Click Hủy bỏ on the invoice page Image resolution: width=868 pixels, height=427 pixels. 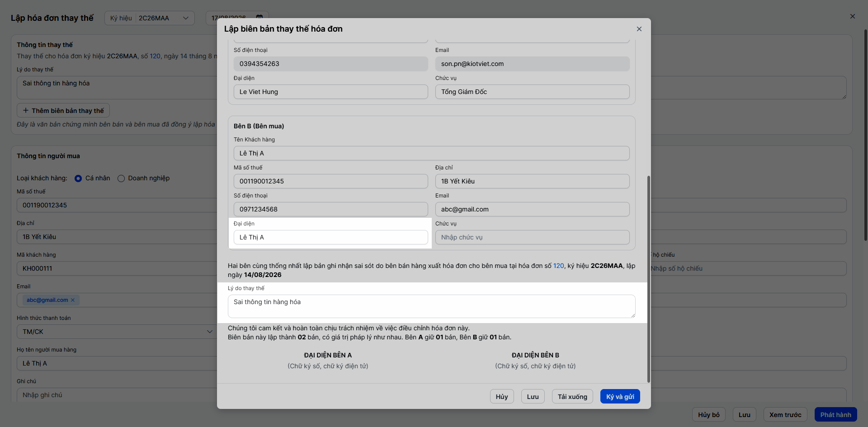click(709, 415)
